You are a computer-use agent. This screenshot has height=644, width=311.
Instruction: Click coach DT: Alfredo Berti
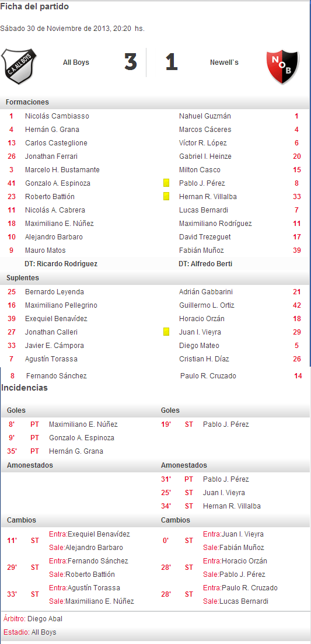pyautogui.click(x=205, y=264)
